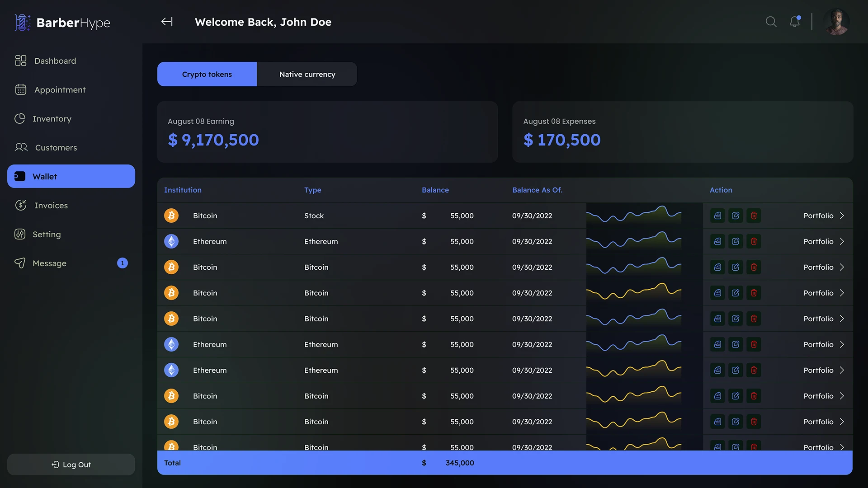This screenshot has height=488, width=868.
Task: Open the notifications bell
Action: tap(795, 22)
